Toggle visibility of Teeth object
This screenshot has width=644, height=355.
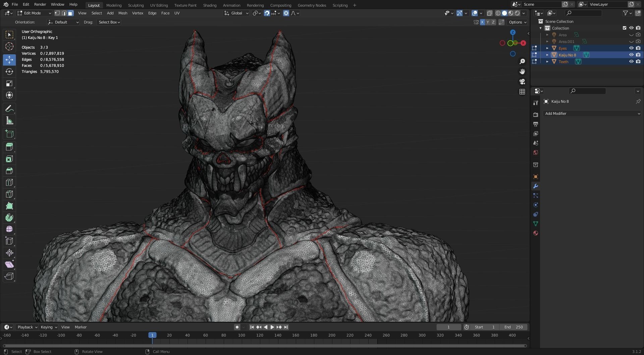coord(631,61)
